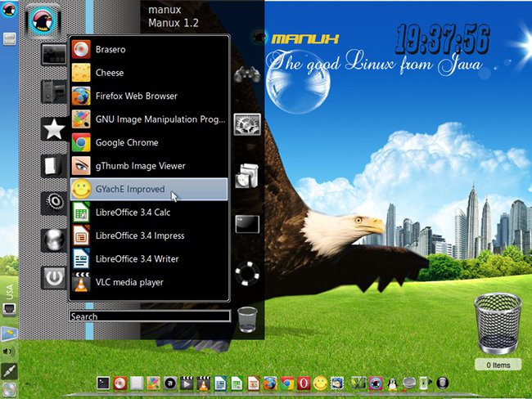
Task: Open gThumb Image Viewer entry
Action: [x=149, y=166]
